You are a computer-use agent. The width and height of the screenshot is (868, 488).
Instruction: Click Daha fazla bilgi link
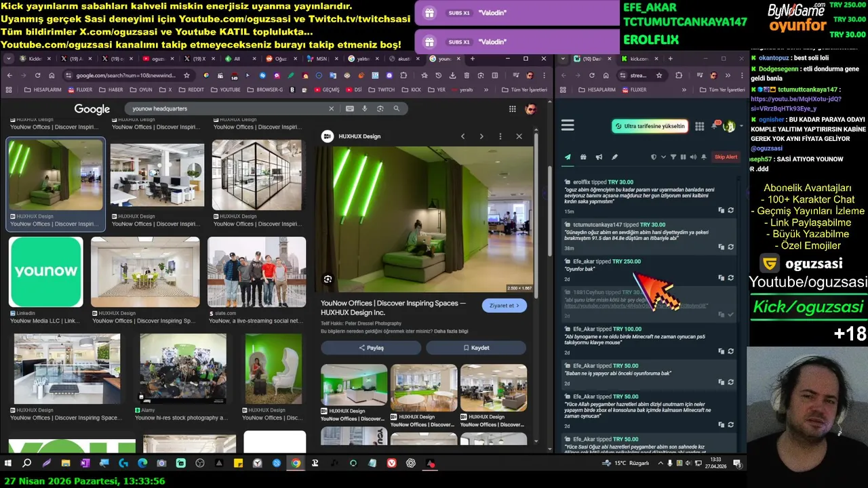(x=452, y=331)
